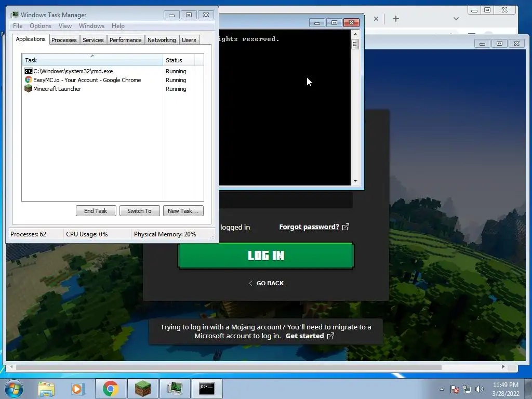Minimize the command prompt window
Screen dimensions: 532x399
[317, 23]
